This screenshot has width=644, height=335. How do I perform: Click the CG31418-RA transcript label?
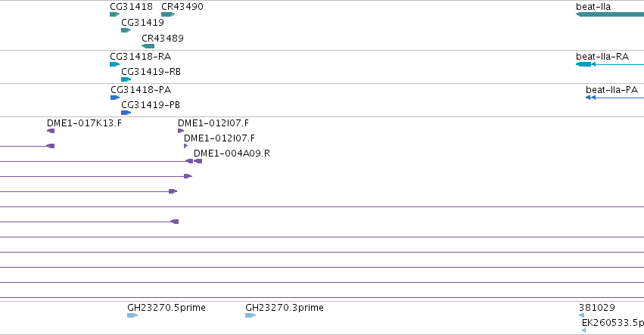tap(141, 56)
